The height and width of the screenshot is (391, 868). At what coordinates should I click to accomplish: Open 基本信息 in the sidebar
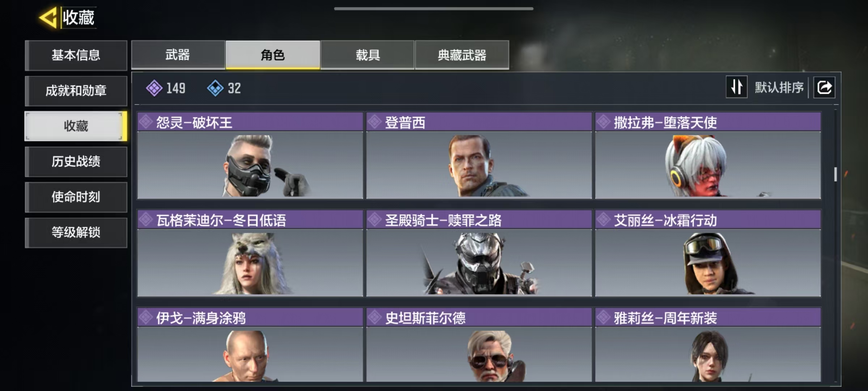tap(76, 55)
